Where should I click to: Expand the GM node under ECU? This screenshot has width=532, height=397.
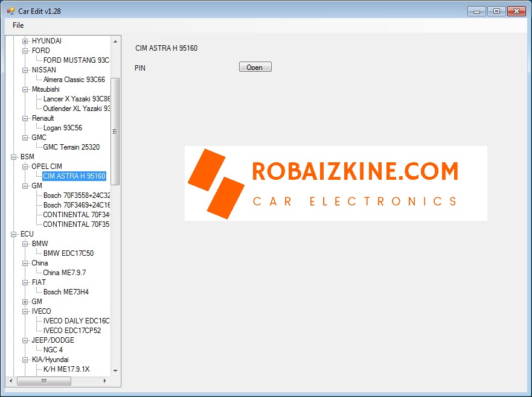(x=25, y=302)
